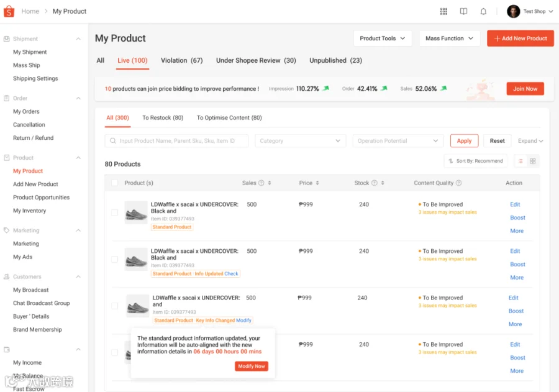Click More for the third product
The width and height of the screenshot is (559, 392).
point(515,324)
